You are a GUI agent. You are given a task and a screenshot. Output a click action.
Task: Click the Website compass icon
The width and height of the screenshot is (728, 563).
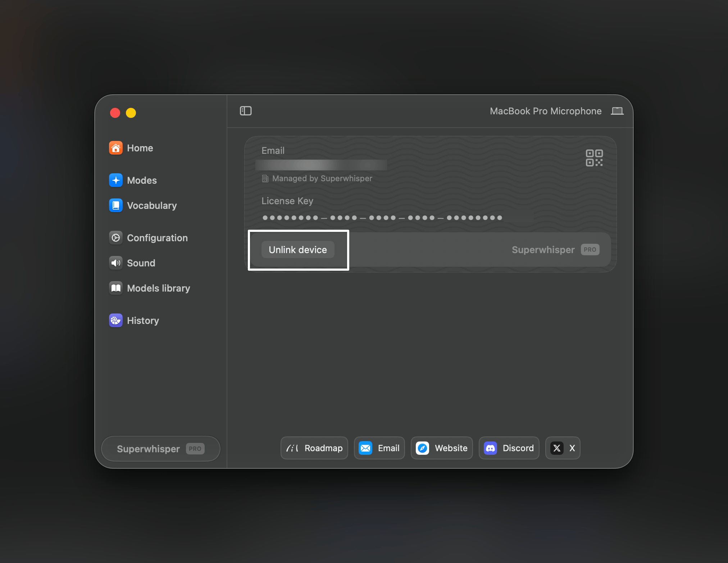(x=423, y=448)
